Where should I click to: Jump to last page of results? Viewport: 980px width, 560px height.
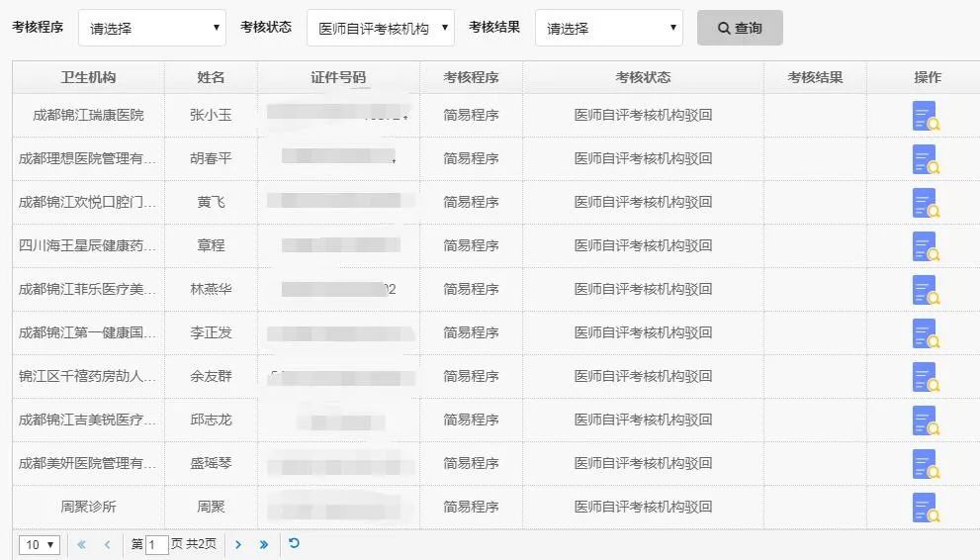coord(264,544)
